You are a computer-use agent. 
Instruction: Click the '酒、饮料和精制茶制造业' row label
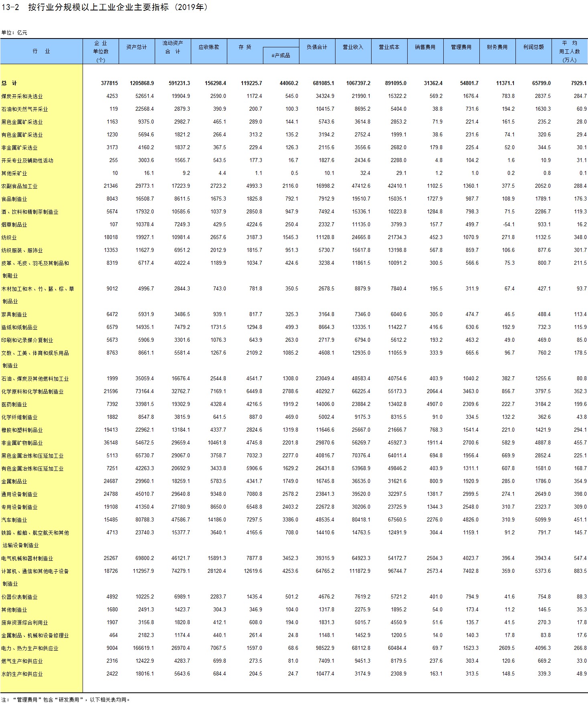click(x=30, y=212)
